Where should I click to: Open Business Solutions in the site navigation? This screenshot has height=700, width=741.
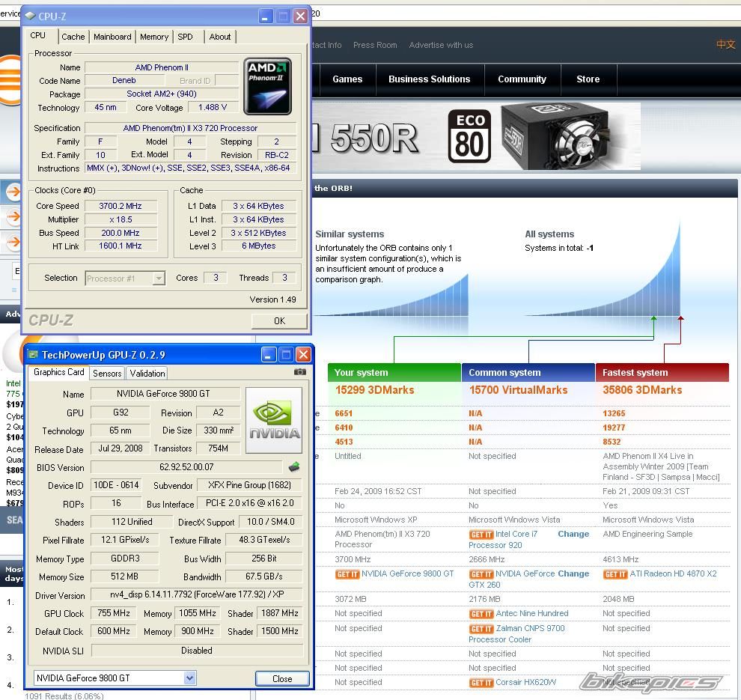(x=429, y=79)
